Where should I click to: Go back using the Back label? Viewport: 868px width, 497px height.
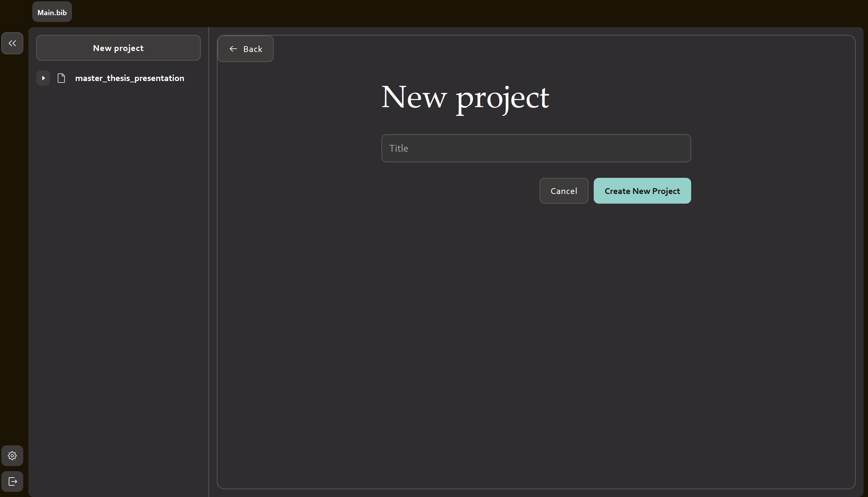[252, 49]
